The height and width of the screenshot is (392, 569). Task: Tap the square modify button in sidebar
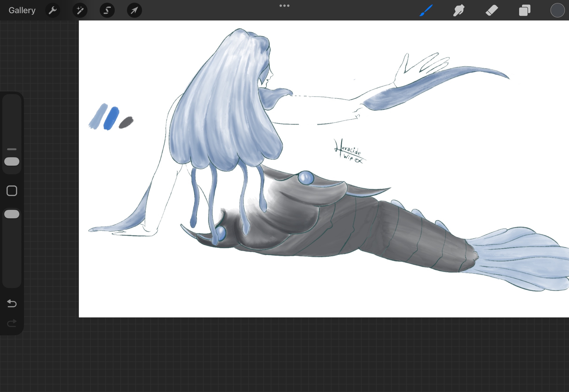point(12,191)
